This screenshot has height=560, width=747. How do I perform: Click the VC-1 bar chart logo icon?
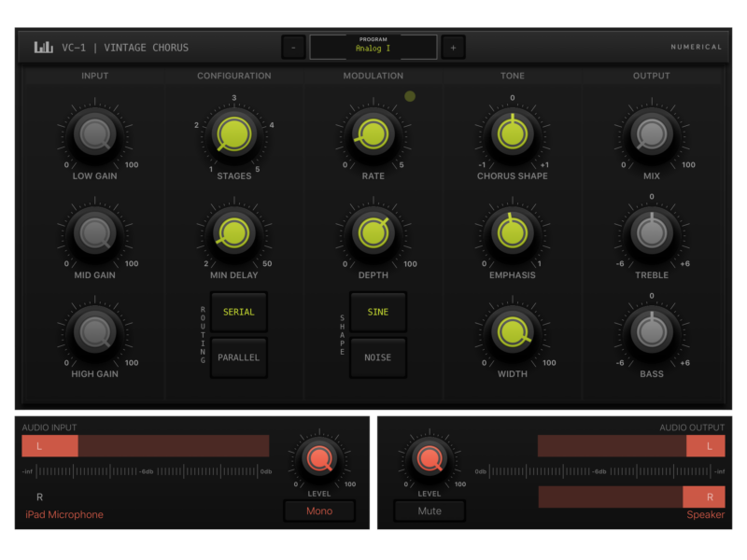44,48
